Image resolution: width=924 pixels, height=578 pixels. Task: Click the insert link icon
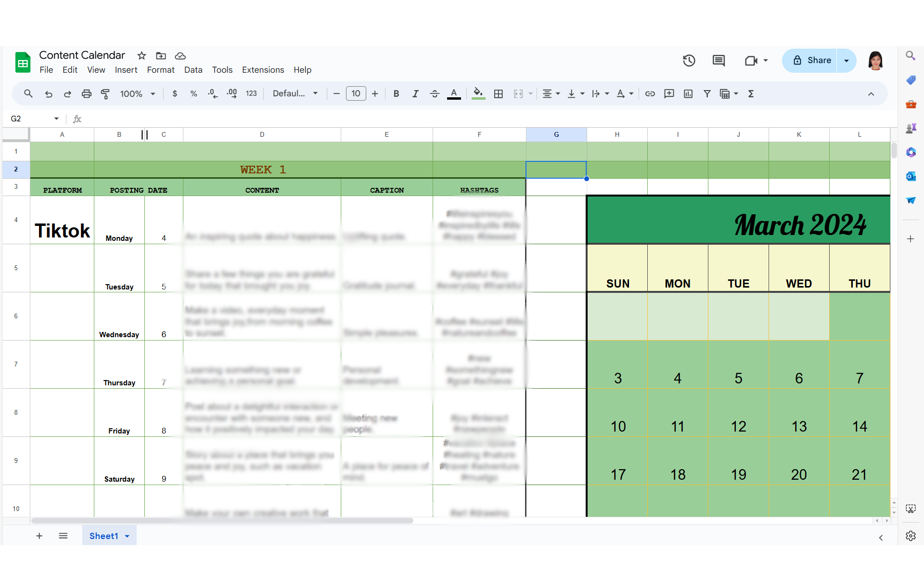click(650, 94)
